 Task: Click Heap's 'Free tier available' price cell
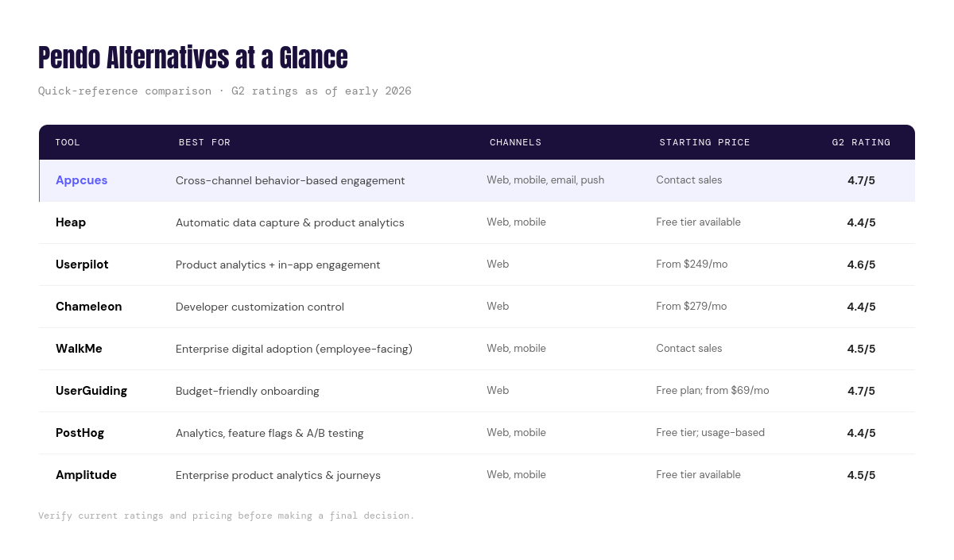tap(698, 222)
